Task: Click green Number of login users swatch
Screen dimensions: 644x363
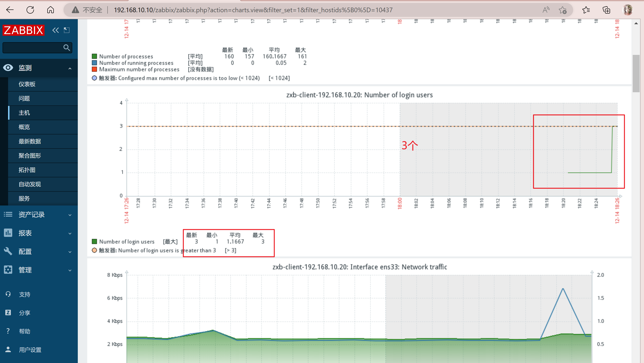Action: [x=94, y=241]
